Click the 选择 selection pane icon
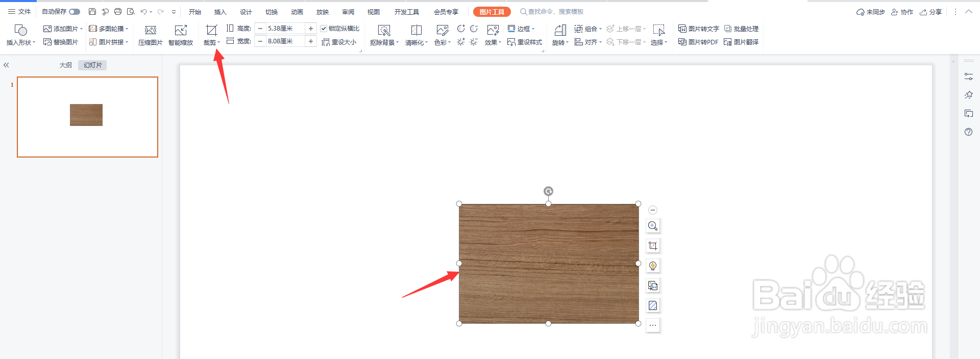The image size is (980, 359). (x=659, y=31)
